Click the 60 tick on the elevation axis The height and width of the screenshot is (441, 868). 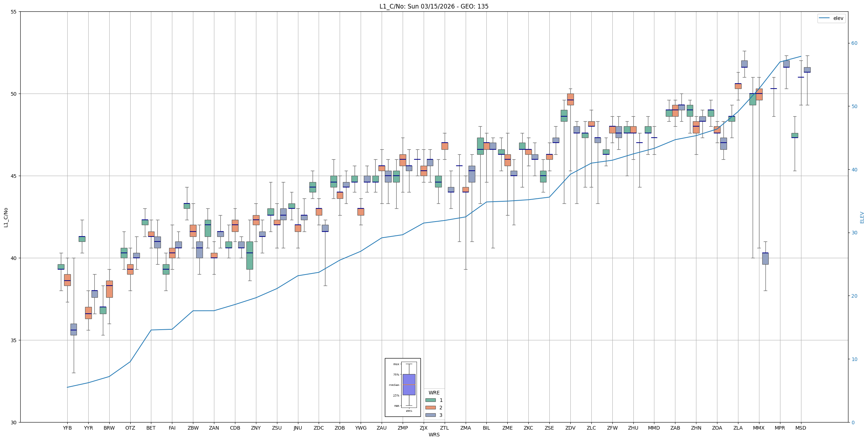pyautogui.click(x=854, y=43)
